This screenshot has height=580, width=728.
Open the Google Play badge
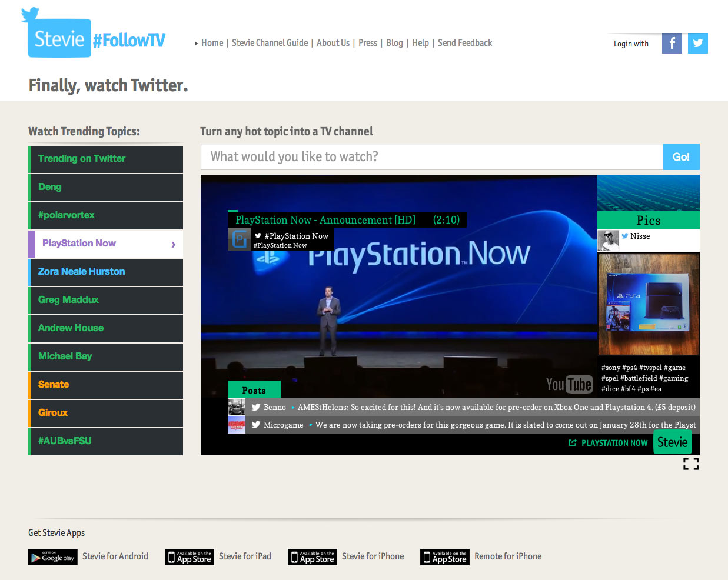click(x=53, y=557)
